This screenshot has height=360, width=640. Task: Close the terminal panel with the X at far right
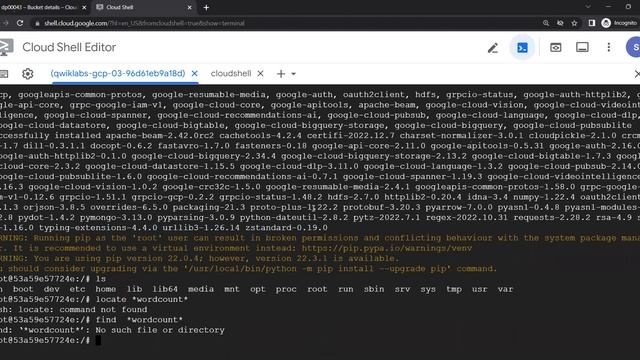[637, 74]
